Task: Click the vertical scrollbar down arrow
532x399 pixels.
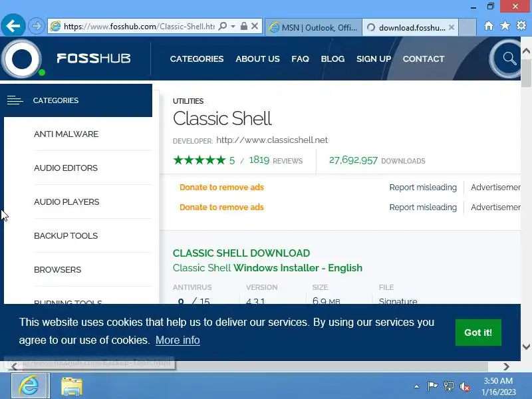Action: pos(526,346)
